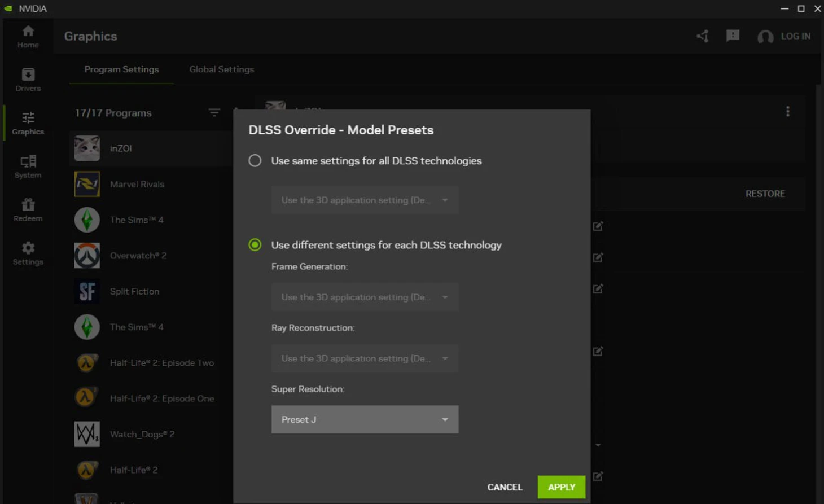Viewport: 824px width, 504px height.
Task: Switch to the Global Settings tab
Action: (221, 69)
